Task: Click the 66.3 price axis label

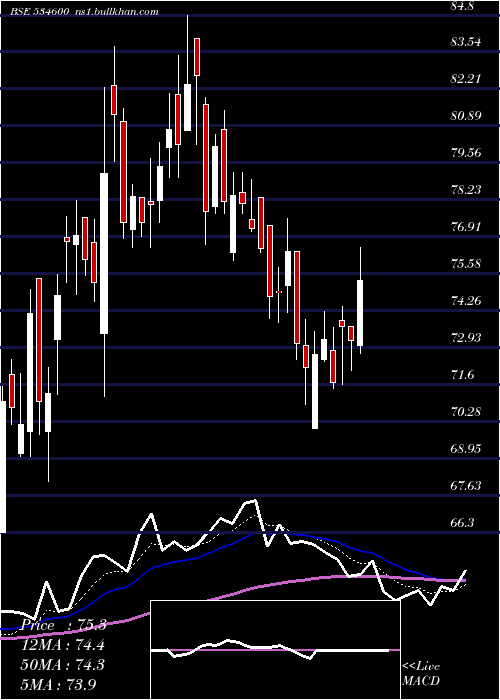Action: pyautogui.click(x=463, y=523)
